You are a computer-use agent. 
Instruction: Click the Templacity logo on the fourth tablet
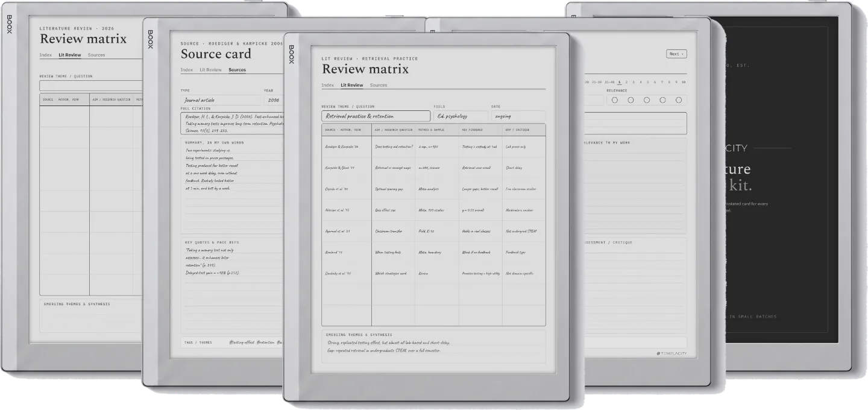coord(671,353)
